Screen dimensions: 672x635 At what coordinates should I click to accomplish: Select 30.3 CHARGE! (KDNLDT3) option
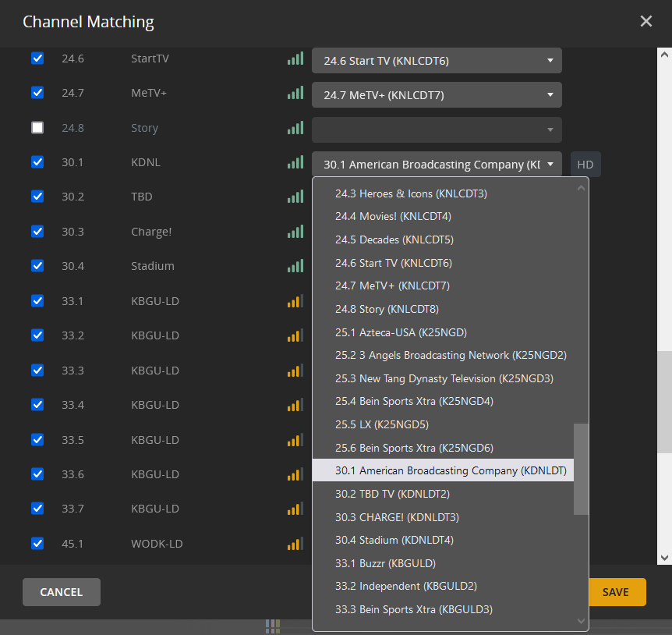point(443,517)
